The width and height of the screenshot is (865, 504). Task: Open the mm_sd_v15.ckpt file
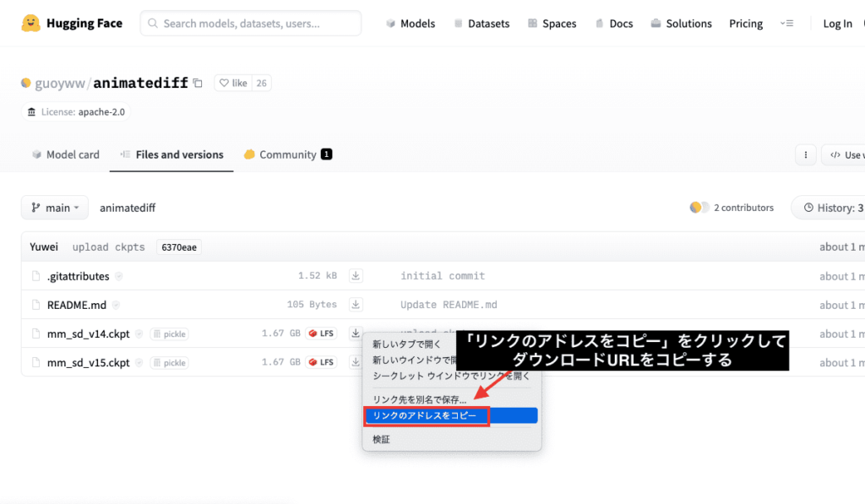click(88, 362)
